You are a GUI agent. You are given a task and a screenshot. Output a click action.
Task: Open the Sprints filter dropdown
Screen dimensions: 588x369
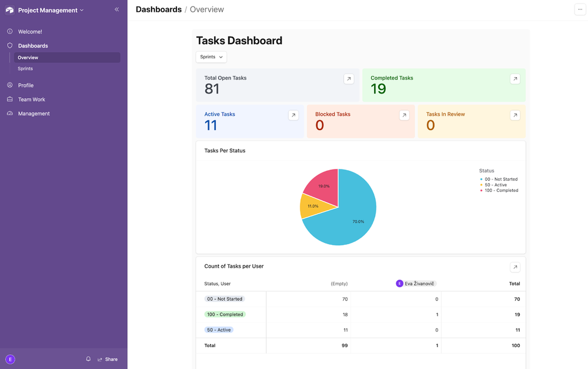[x=211, y=57]
